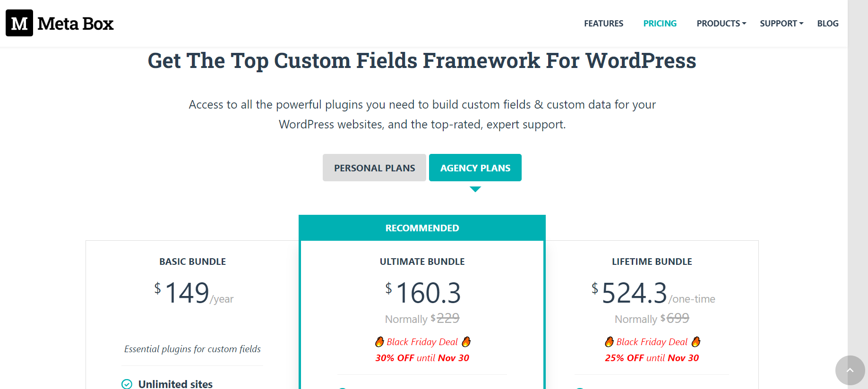Click the right fire icon in Ultimate Bundle deal
Image resolution: width=868 pixels, height=389 pixels.
(x=466, y=342)
